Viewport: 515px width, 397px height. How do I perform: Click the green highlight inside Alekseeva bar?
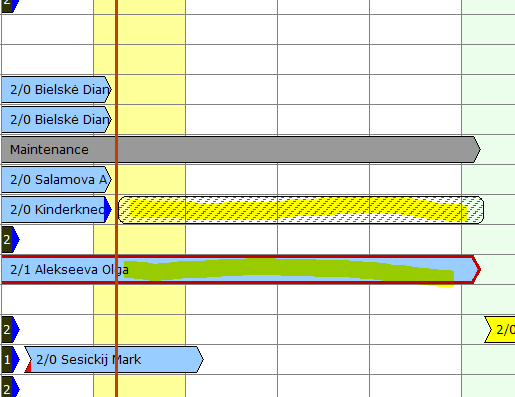(x=289, y=270)
